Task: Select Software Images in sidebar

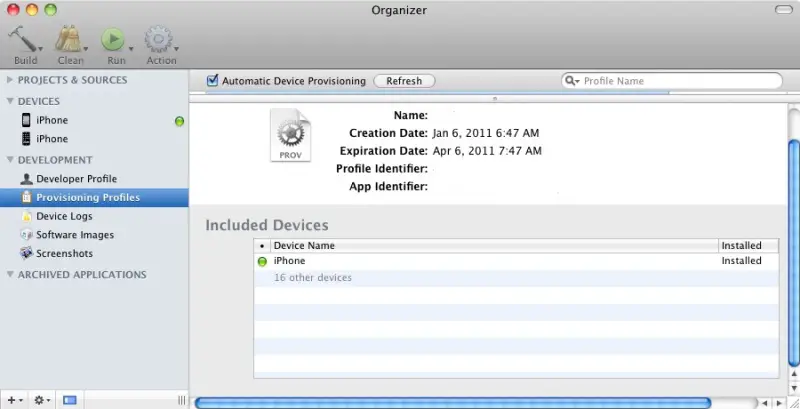Action: pyautogui.click(x=75, y=235)
